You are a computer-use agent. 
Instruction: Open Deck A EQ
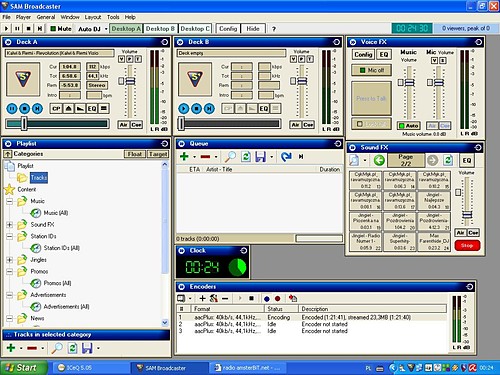92,109
